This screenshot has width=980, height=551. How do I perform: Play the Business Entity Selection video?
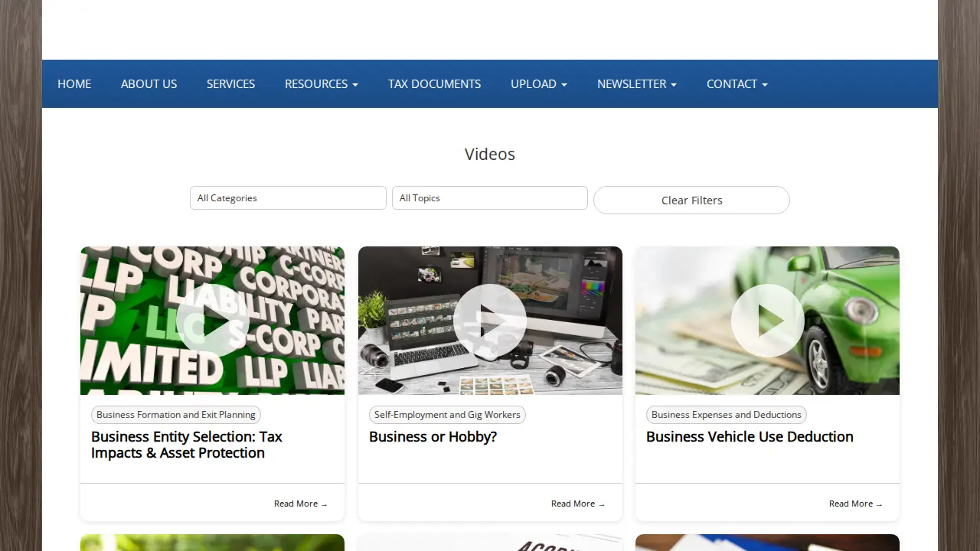[x=212, y=321]
